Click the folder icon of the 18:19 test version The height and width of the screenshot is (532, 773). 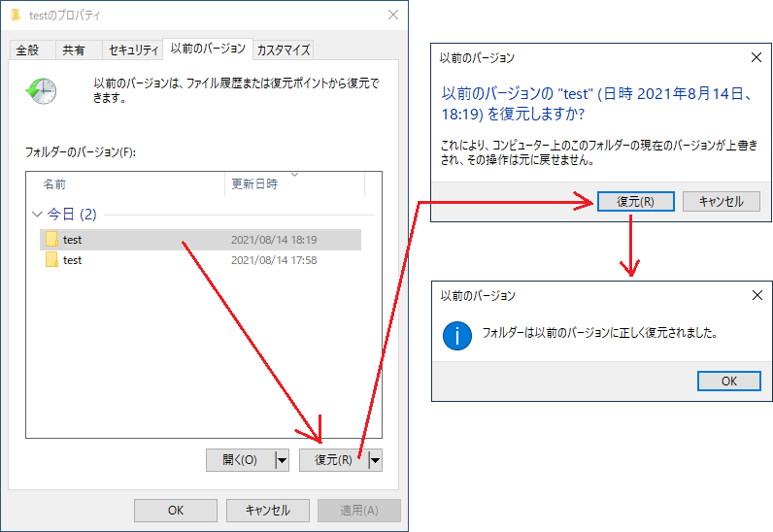[x=51, y=240]
